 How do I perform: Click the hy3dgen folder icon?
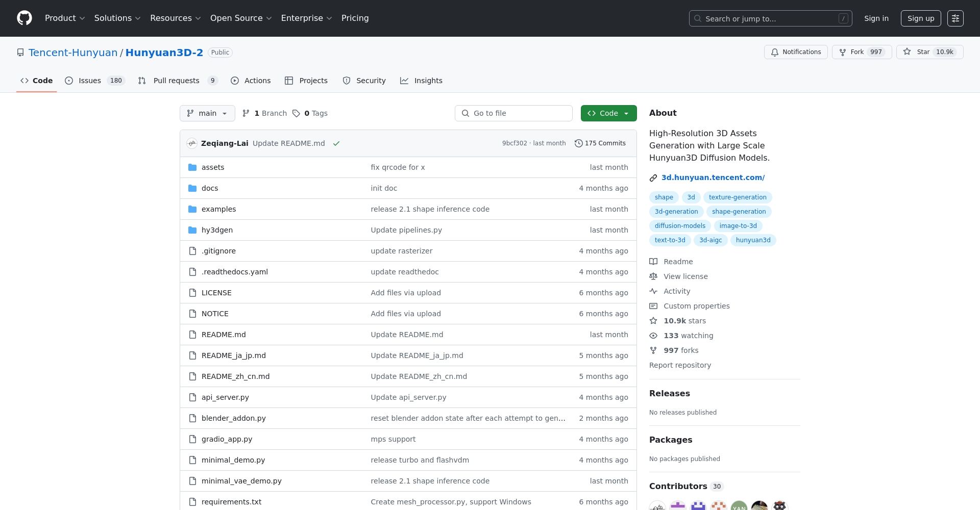coord(192,230)
